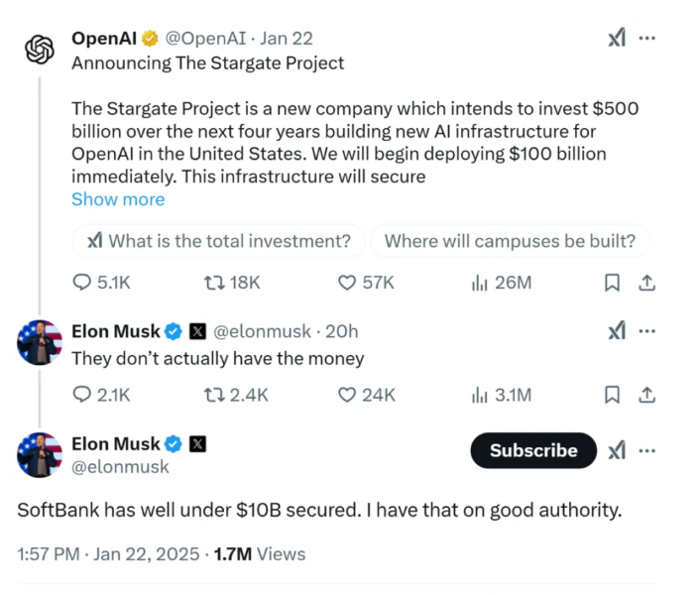Bookmark the OpenAI Stargate post
The width and height of the screenshot is (700, 595).
(613, 283)
